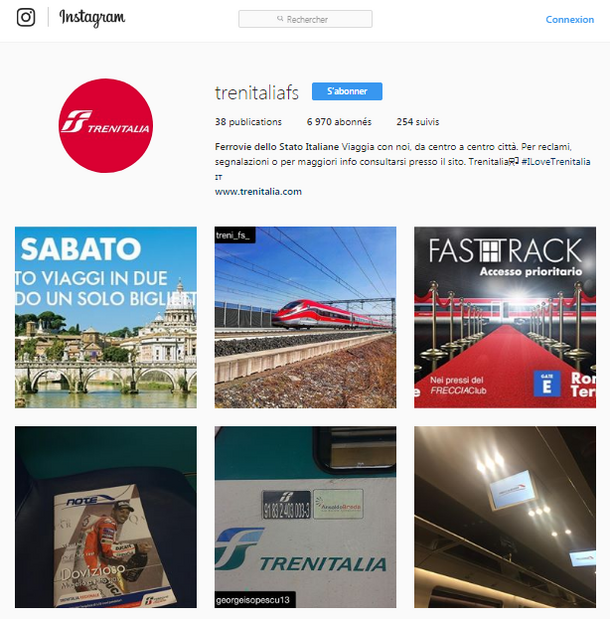Open the station ceiling lights photo
610x619 pixels.
505,517
